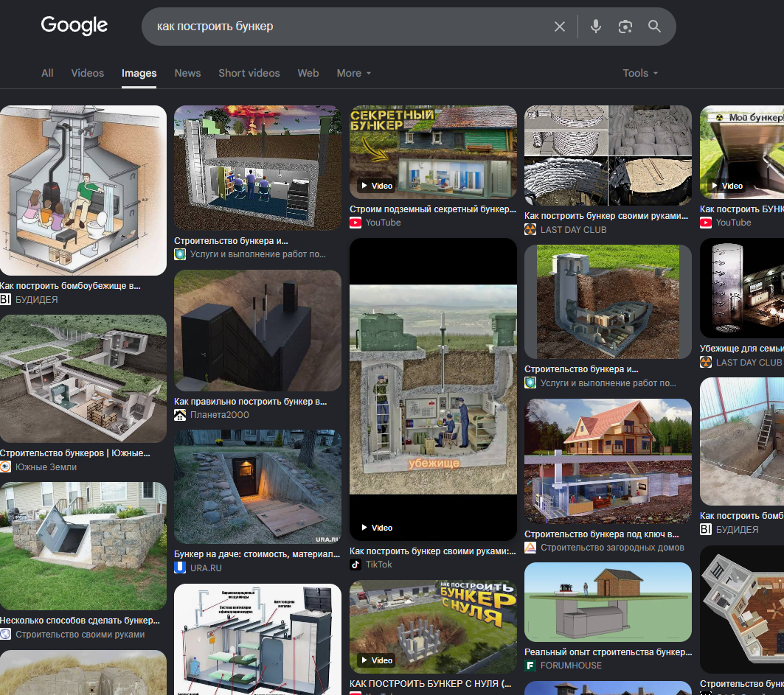Click Video badge on СЕКРЕТНЫЙ БУНКЕР thumbnail

[x=378, y=186]
